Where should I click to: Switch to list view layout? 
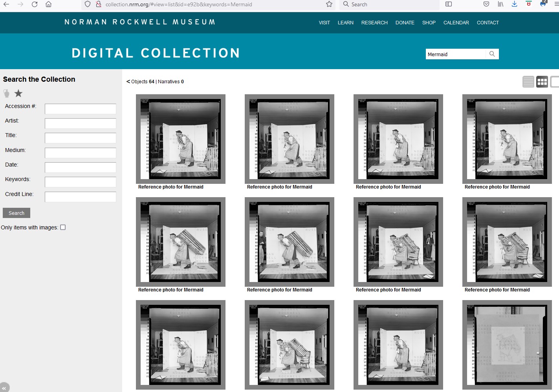[x=528, y=82]
